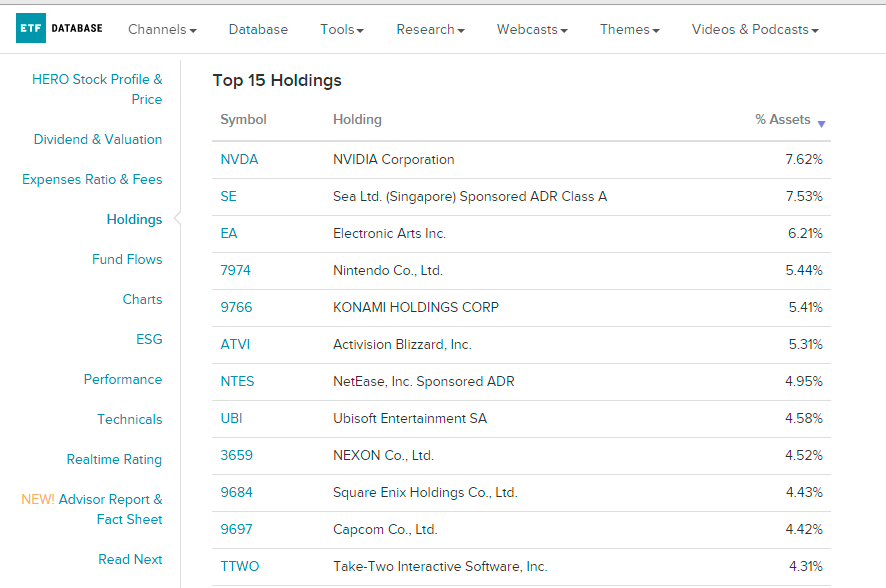The image size is (886, 588).
Task: Select the Top 15 Holdings heading
Action: [x=277, y=81]
